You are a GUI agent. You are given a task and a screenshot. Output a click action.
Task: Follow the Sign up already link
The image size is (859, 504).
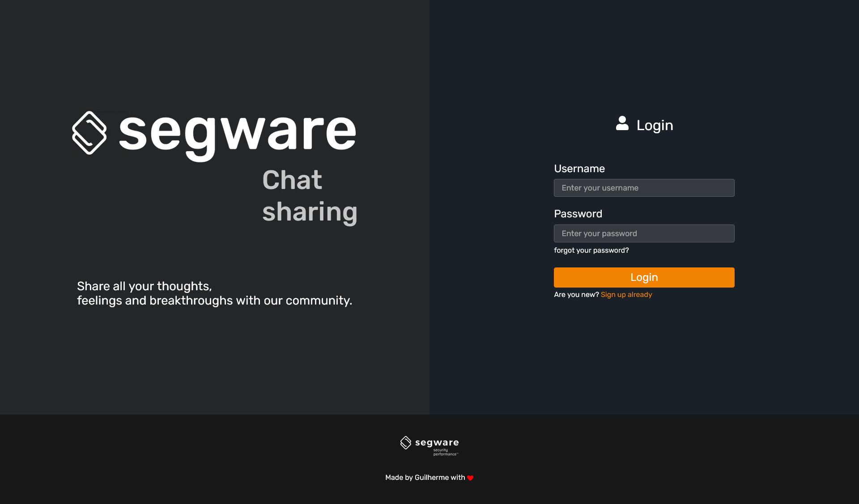point(626,294)
